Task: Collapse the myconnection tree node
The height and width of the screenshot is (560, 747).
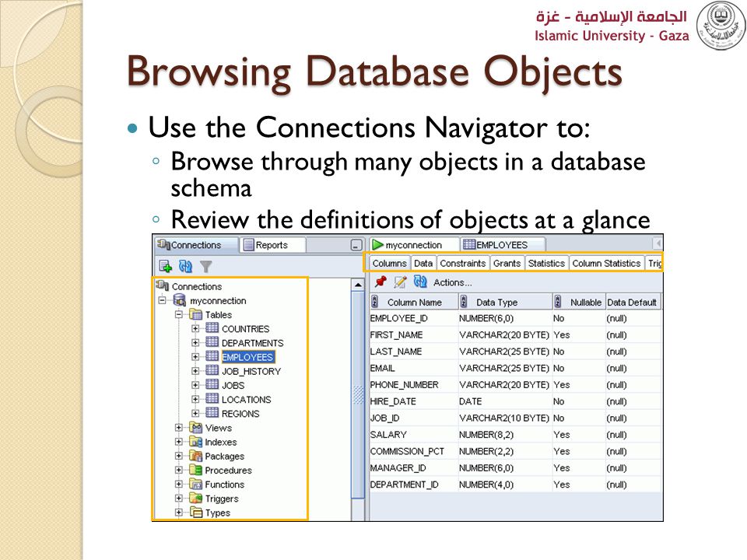Action: click(x=163, y=300)
